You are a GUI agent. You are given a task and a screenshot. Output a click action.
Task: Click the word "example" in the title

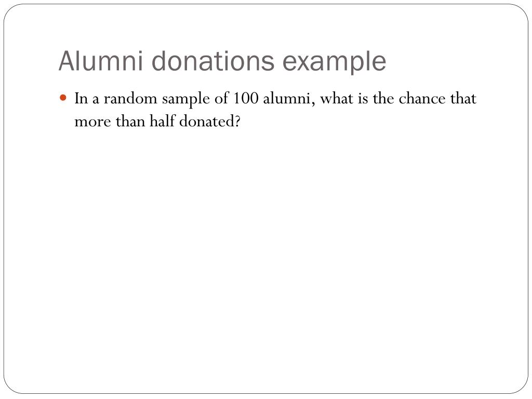[x=334, y=63]
